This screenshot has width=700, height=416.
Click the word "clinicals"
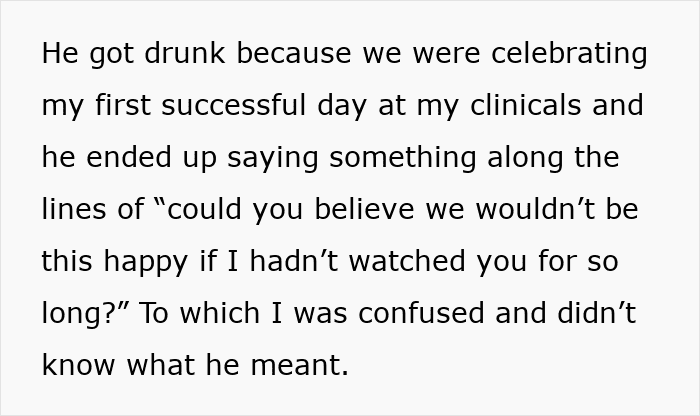click(525, 104)
